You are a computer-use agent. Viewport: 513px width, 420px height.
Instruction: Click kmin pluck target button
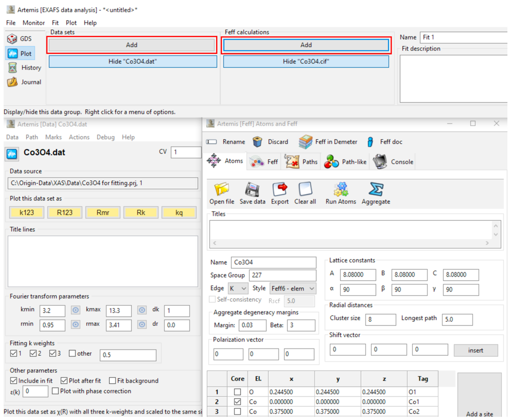76,310
